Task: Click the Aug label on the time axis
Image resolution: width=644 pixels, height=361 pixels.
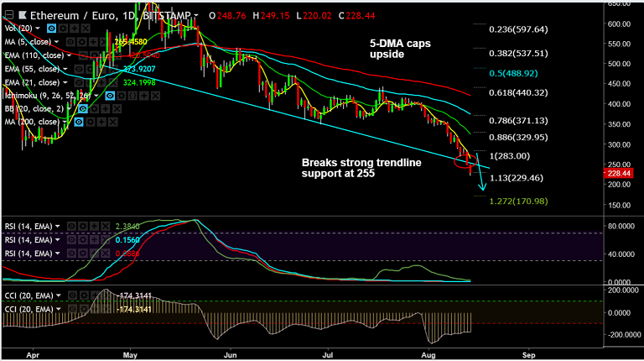Action: point(428,355)
